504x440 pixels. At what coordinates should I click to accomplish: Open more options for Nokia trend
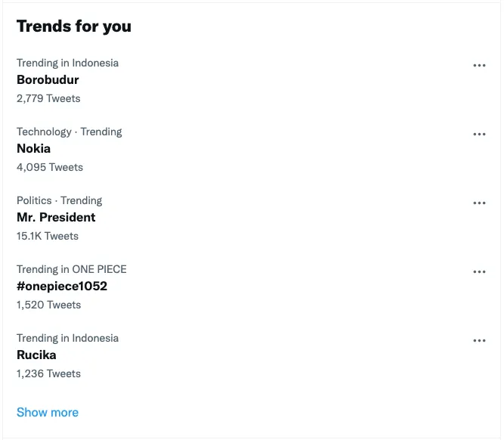coord(479,135)
